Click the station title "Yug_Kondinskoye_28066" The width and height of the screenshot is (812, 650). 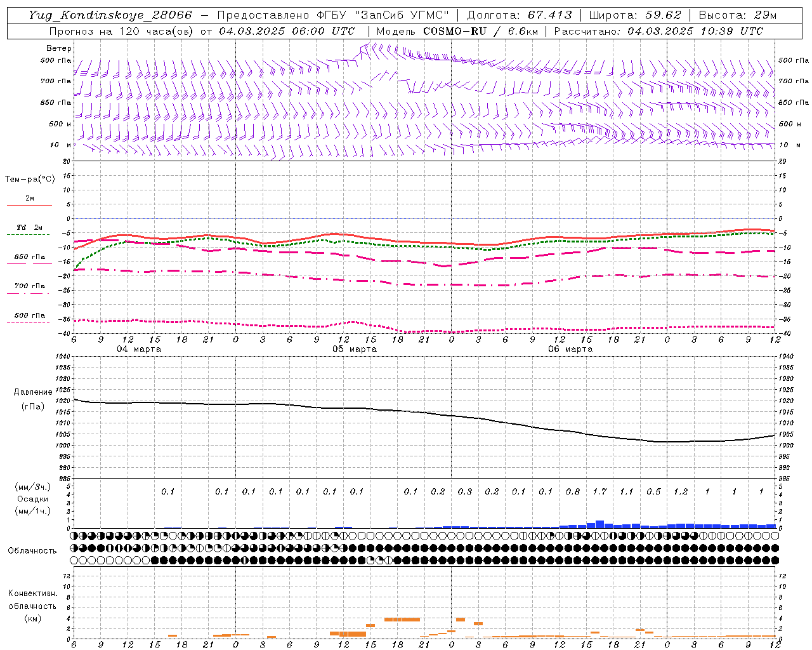[x=110, y=15]
